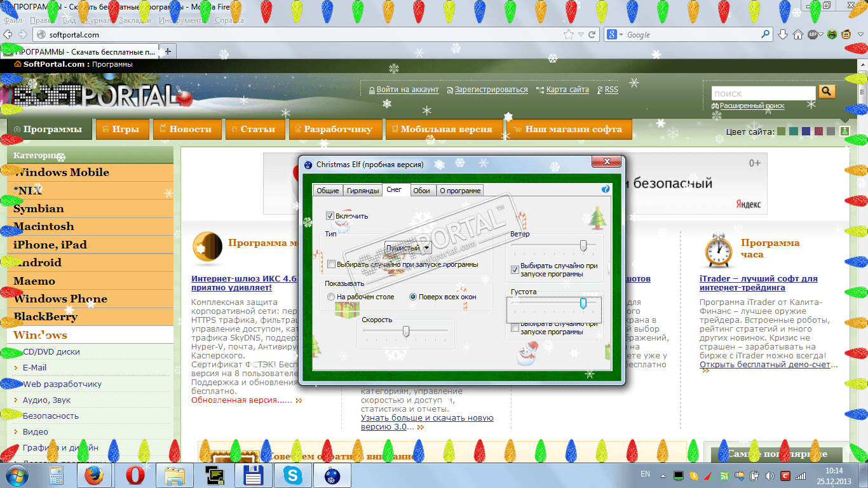Click 'Войти на аккаунт' link
Screen dimensions: 868x488
pos(407,90)
